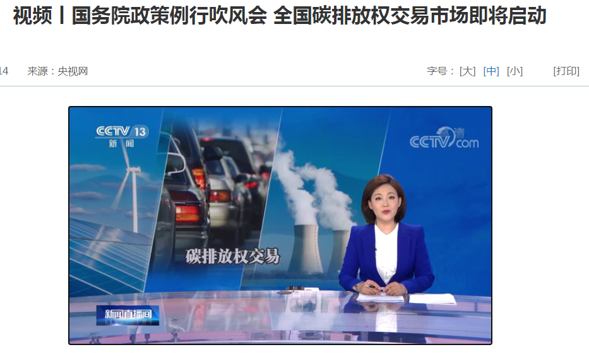
Task: Click the [打印] print link
Action: pos(566,71)
